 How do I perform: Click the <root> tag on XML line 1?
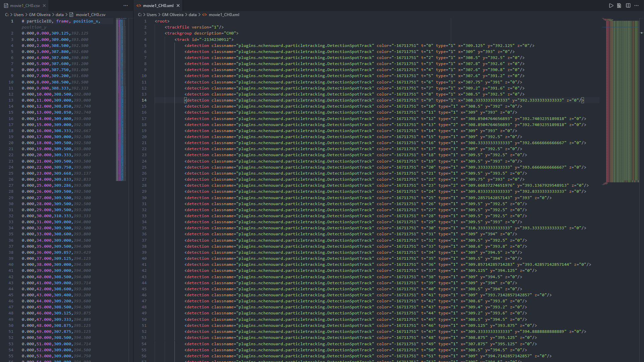[162, 21]
